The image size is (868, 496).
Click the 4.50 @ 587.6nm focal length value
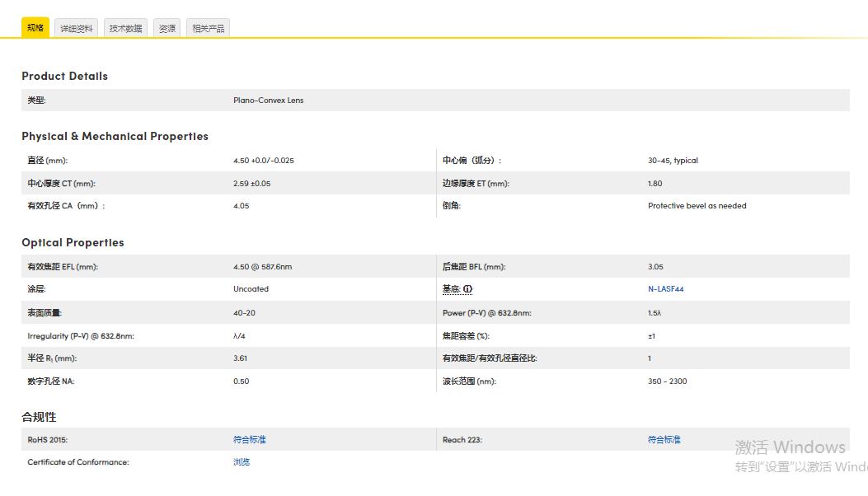(262, 267)
